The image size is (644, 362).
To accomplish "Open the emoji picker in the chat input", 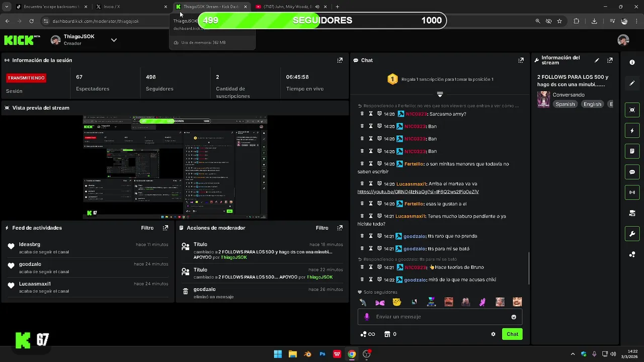I will (514, 317).
